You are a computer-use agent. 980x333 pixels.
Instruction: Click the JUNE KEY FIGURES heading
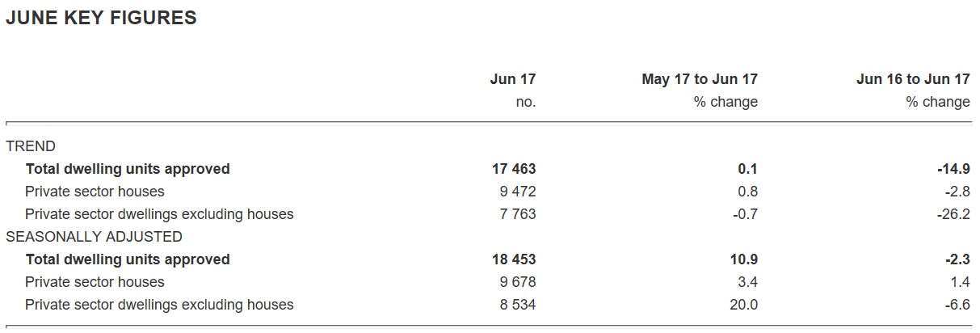click(101, 18)
